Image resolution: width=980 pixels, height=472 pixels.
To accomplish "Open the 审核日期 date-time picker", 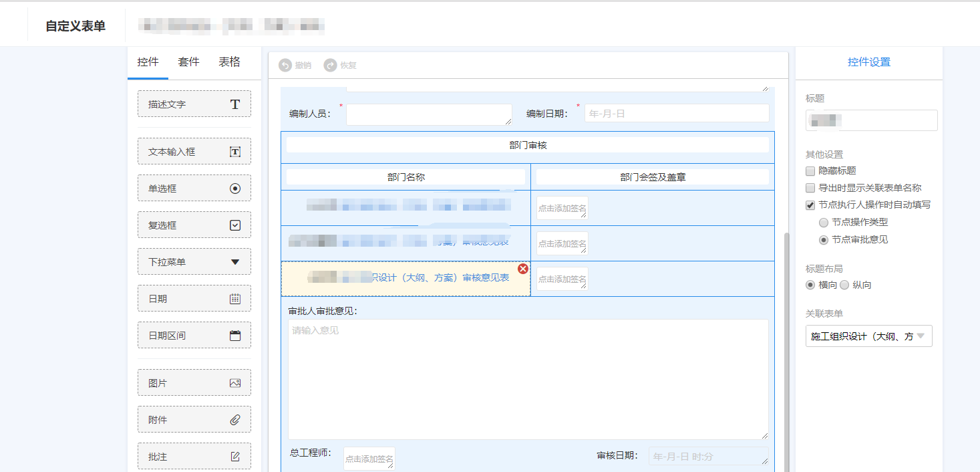I will point(708,456).
